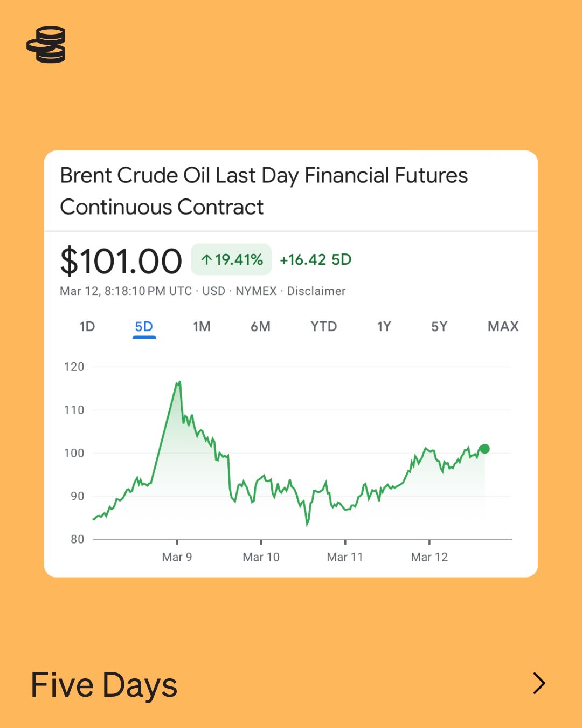Screen dimensions: 582x728
Task: Open the MAX range tab
Action: point(503,327)
